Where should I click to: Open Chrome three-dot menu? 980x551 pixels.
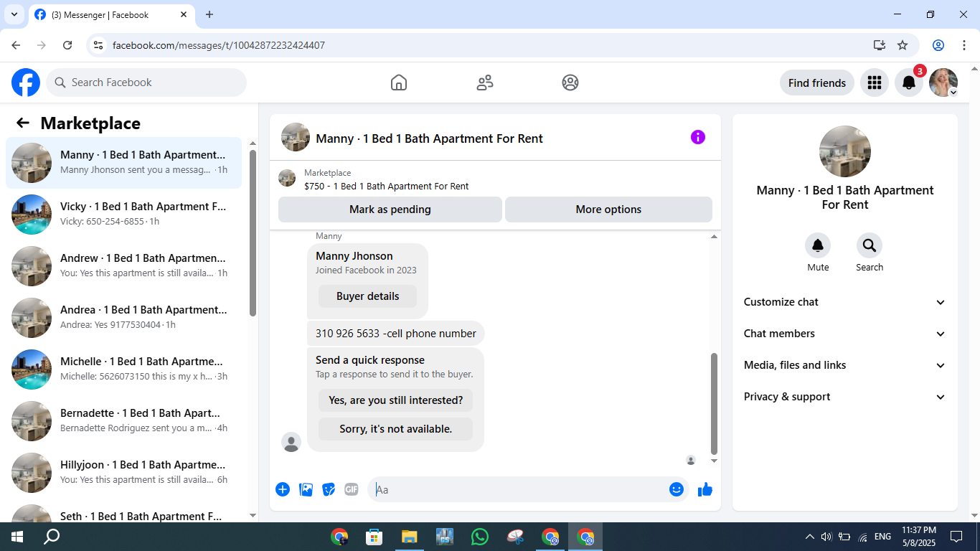click(x=964, y=45)
